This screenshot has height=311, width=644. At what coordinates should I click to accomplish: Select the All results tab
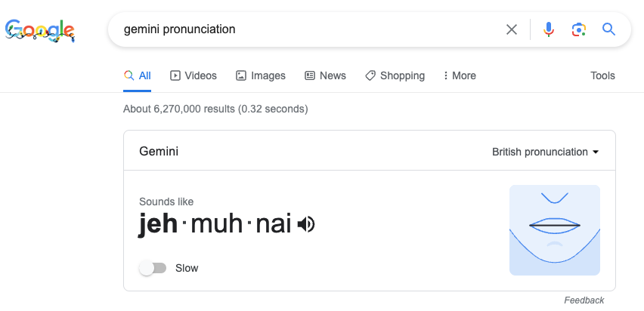(x=138, y=75)
